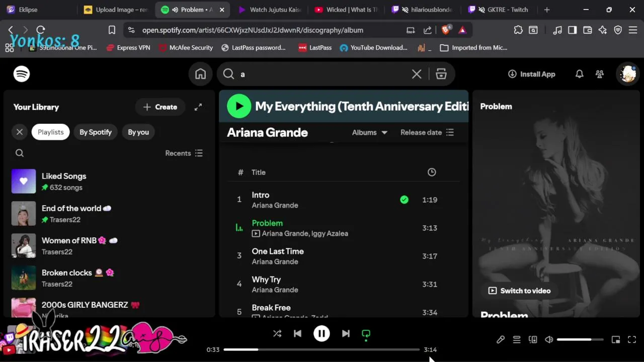The width and height of the screenshot is (644, 362).
Task: Select By you filter chip
Action: 138,132
